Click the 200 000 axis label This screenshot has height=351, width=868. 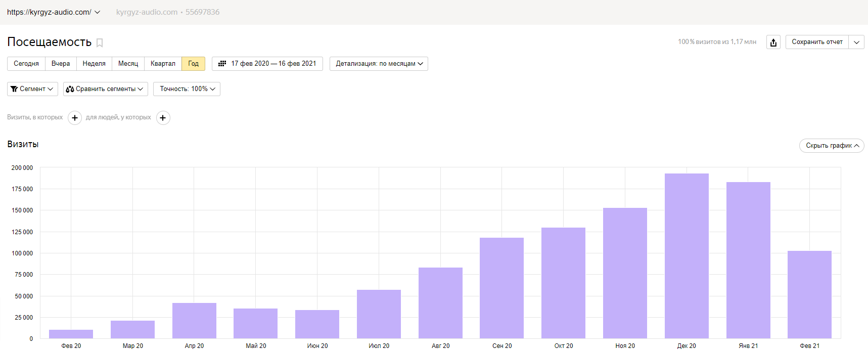click(x=22, y=168)
